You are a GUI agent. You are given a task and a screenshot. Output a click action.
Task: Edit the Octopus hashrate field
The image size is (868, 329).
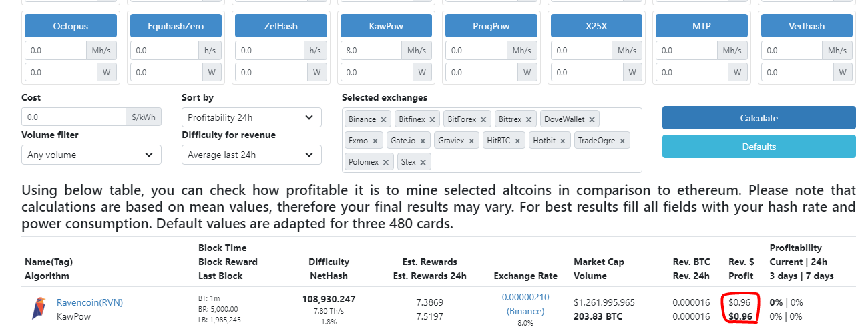point(55,50)
